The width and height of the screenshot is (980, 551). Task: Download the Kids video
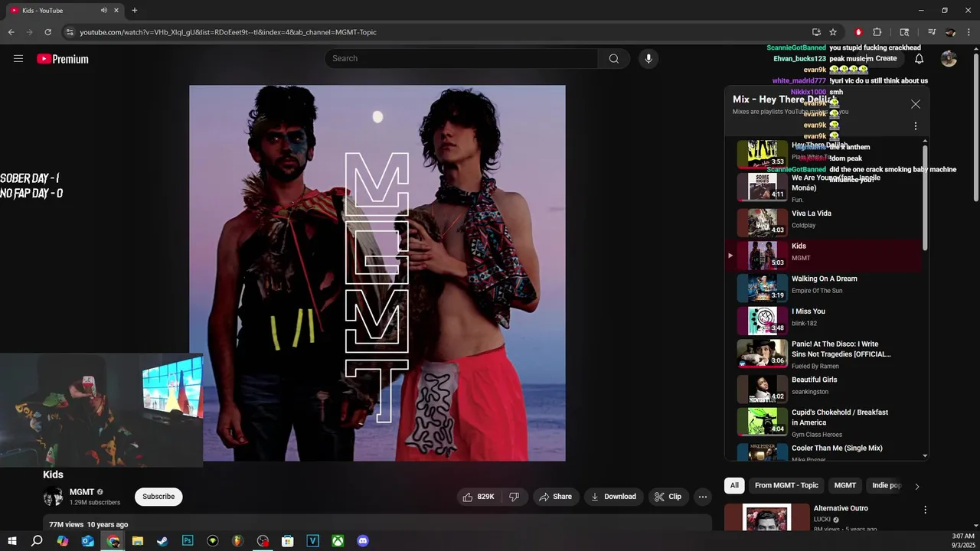pos(613,497)
